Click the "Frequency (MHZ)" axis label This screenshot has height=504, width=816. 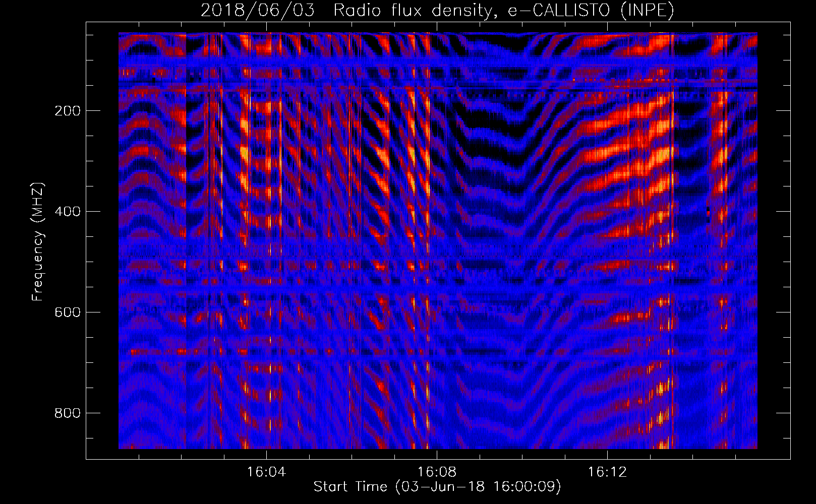[x=38, y=242]
